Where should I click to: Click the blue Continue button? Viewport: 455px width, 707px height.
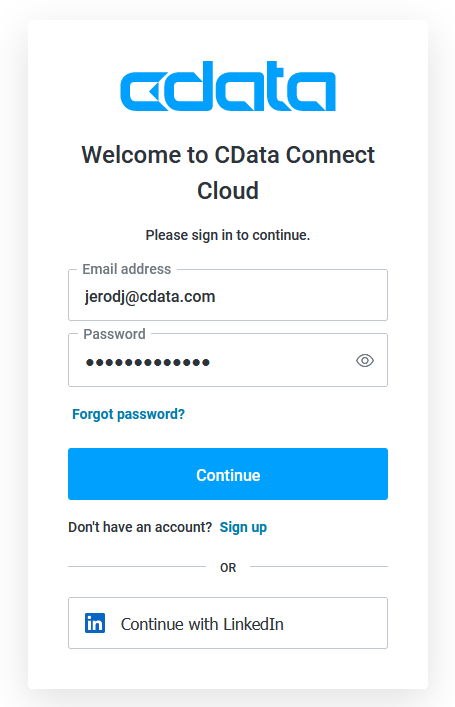point(228,474)
